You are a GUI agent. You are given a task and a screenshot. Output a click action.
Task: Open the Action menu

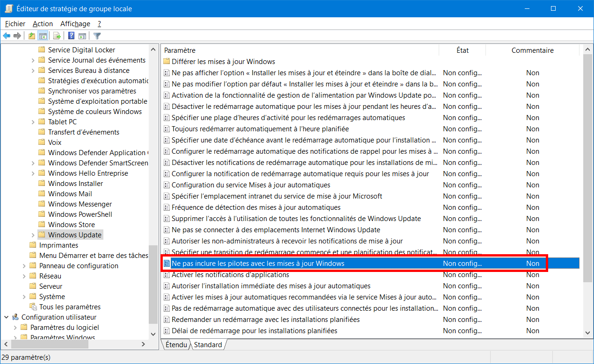coord(43,24)
